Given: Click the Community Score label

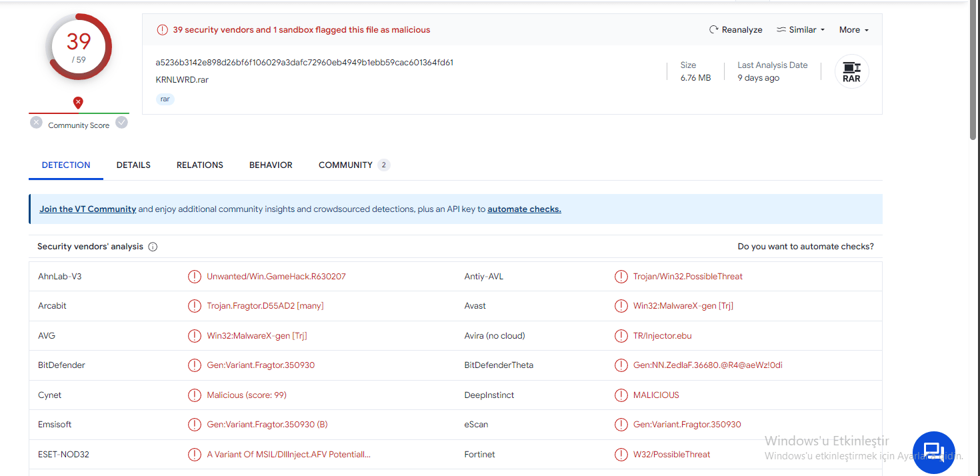Looking at the screenshot, I should point(79,125).
